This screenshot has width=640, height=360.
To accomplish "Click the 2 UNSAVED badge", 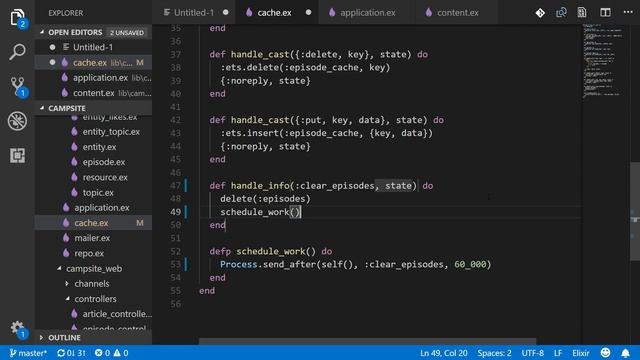I will click(x=127, y=32).
